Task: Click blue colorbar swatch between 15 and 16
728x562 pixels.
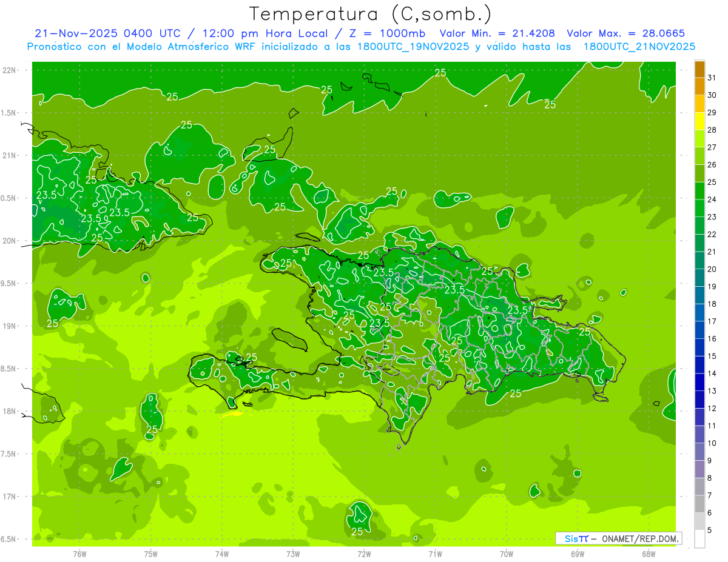Action: point(699,348)
